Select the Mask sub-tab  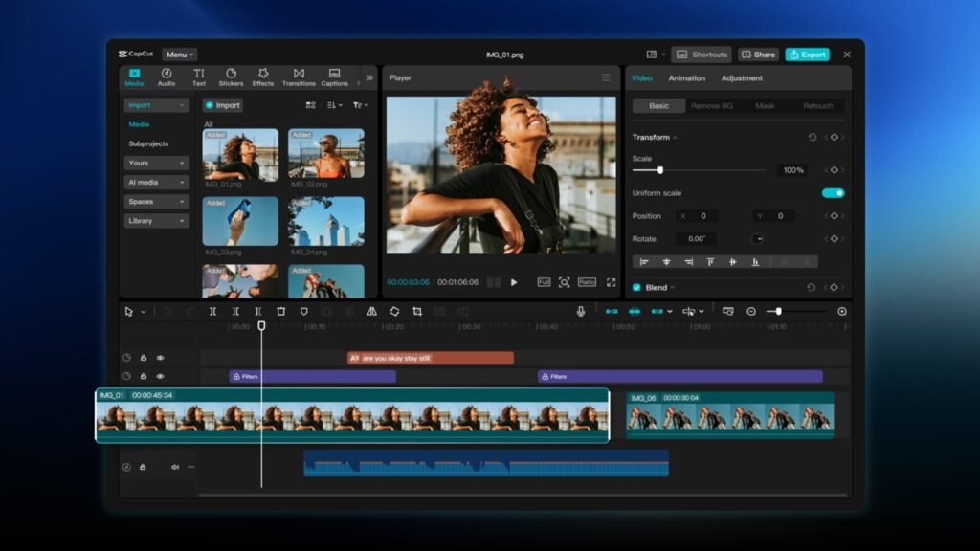[765, 105]
